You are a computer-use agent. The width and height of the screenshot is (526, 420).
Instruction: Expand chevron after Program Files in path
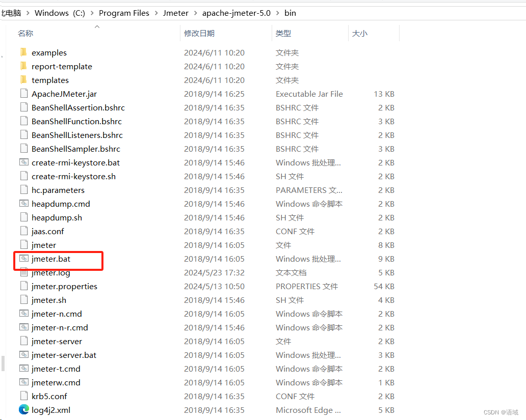(156, 13)
